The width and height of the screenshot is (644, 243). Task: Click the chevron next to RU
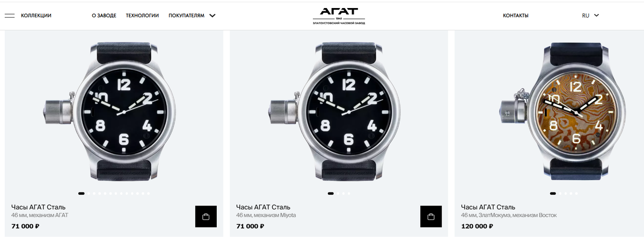596,16
